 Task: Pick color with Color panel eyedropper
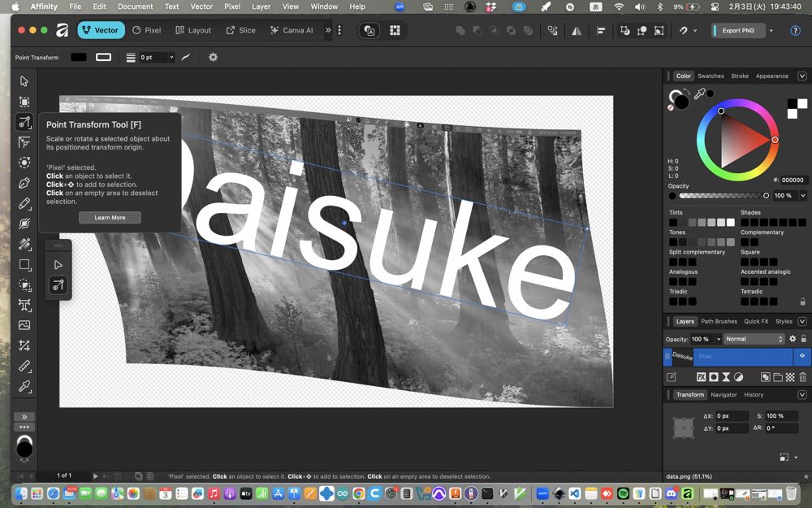point(700,93)
